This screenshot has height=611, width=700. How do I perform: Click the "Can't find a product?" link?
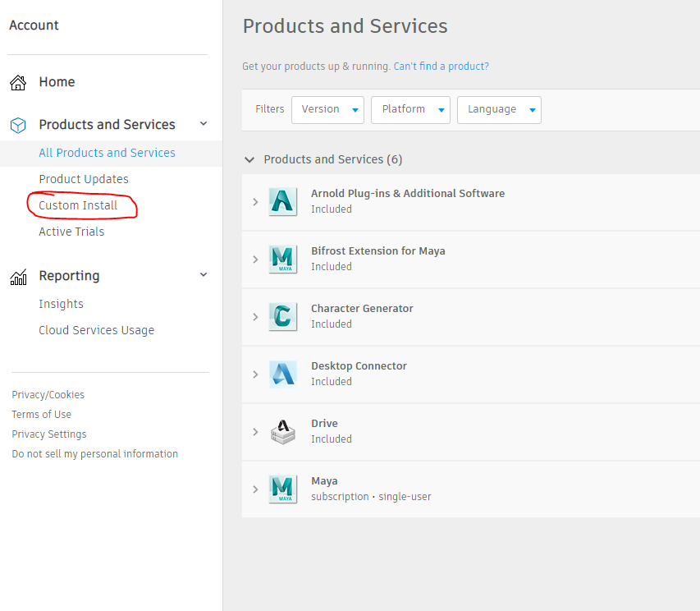(x=441, y=67)
